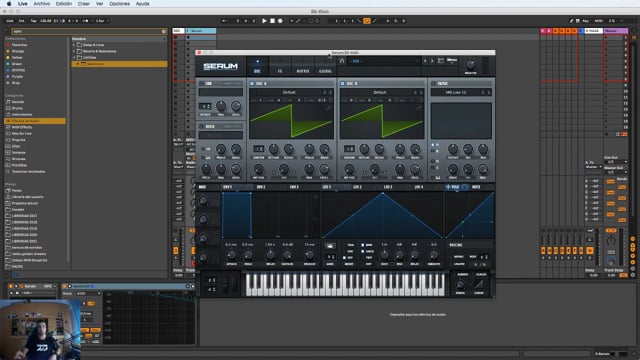Enable the SUB oscillator

pyautogui.click(x=202, y=84)
